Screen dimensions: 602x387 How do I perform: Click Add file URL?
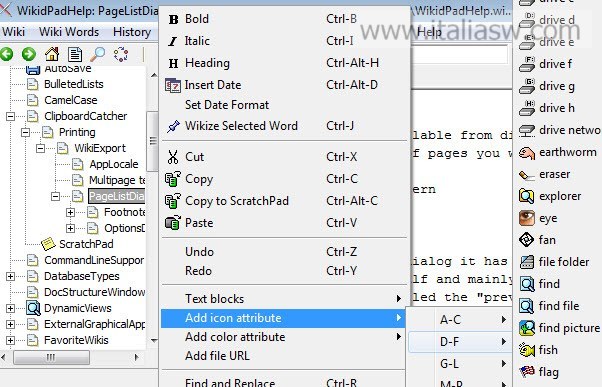(284, 356)
